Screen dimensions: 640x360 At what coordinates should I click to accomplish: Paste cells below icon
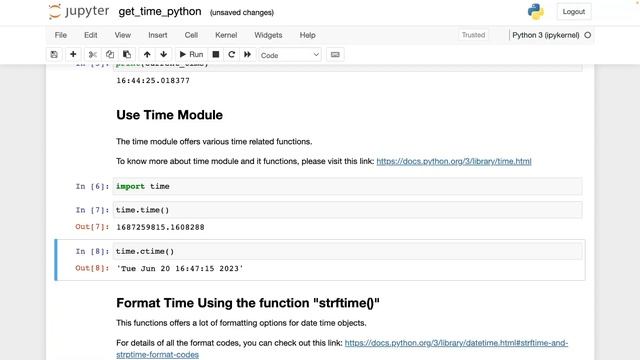(x=127, y=55)
